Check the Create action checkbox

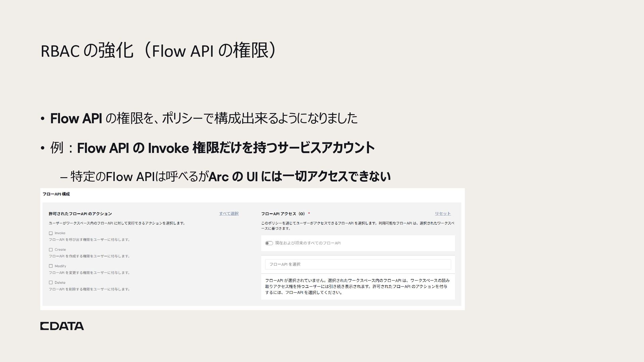tap(51, 250)
